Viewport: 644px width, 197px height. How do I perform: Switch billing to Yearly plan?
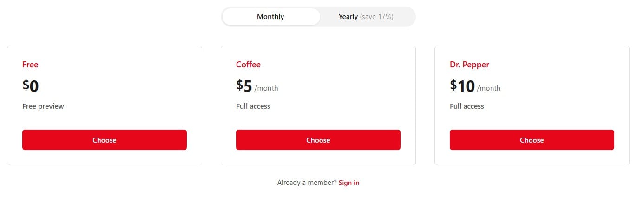(x=348, y=17)
